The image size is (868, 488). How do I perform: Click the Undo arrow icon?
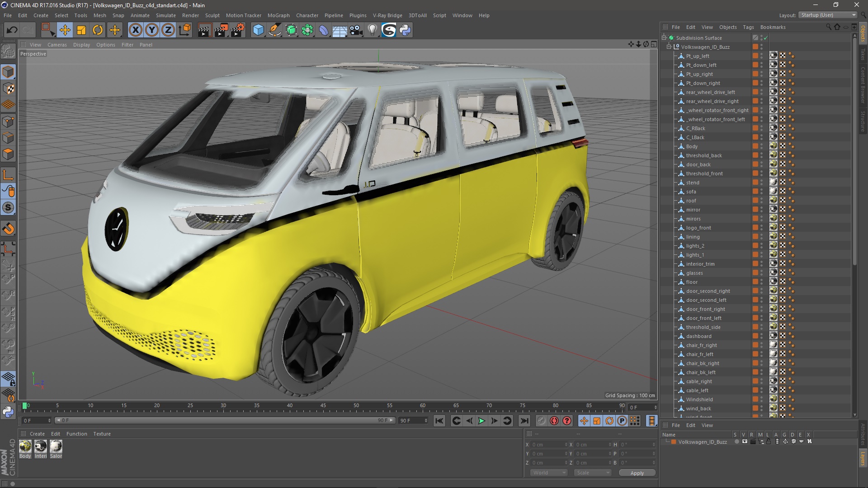[12, 30]
